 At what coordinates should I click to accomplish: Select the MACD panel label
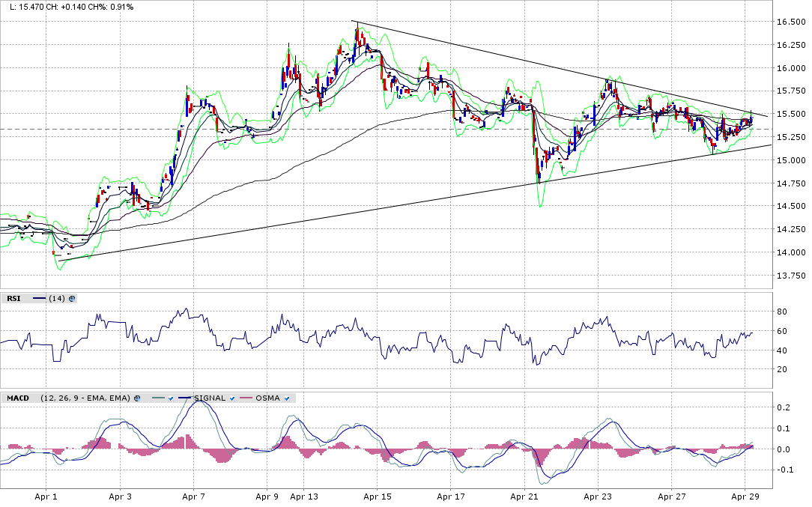tap(17, 398)
